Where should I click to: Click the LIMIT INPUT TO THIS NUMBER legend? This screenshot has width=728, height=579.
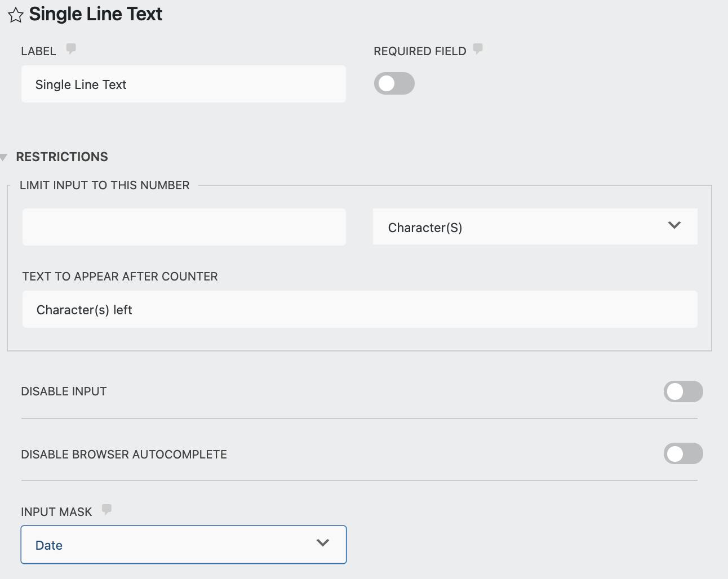coord(105,185)
